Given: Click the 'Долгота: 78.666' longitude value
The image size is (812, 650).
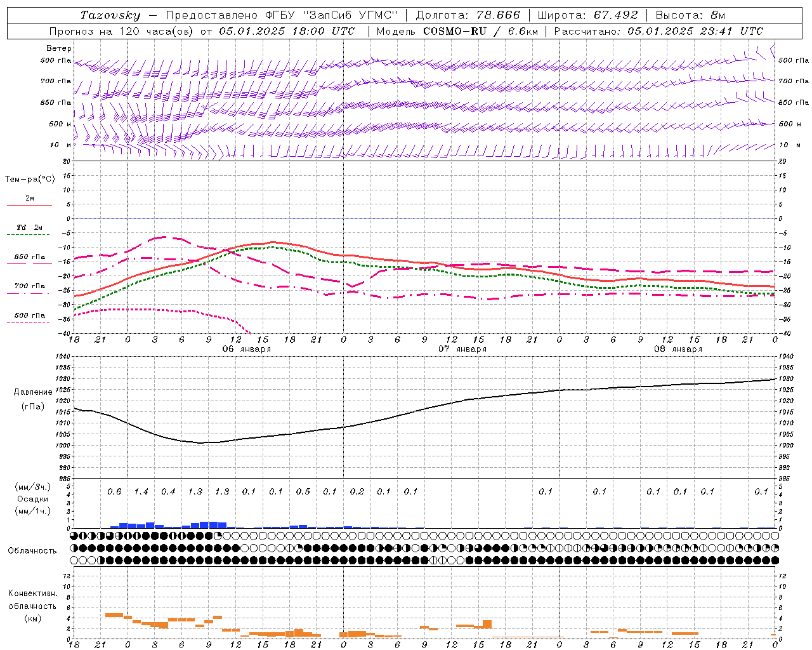Looking at the screenshot, I should 468,15.
